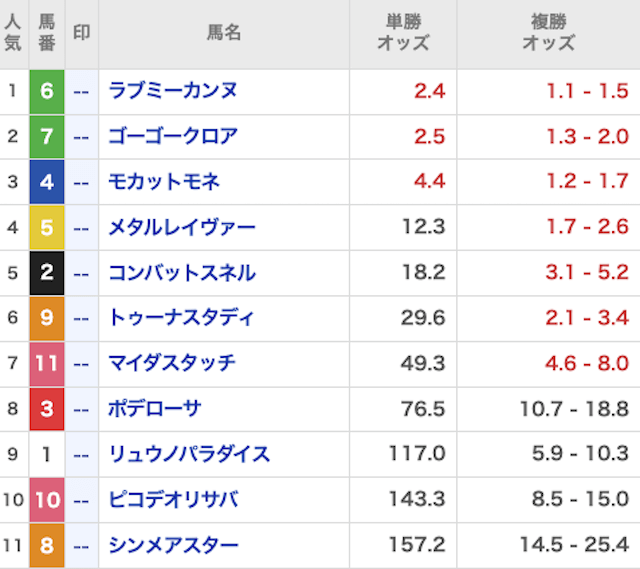Click the 人気 column header
640x569 pixels.
[13, 33]
